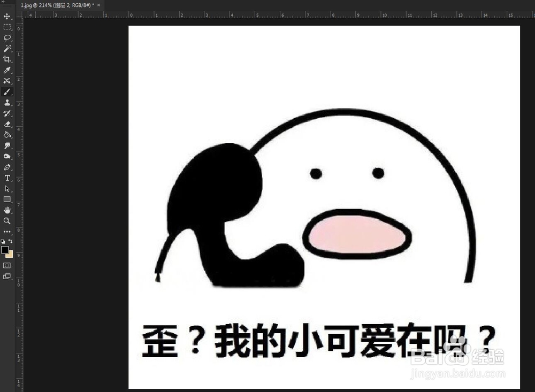Close the 1.jpg document tab
The width and height of the screenshot is (535, 392).
[98, 5]
